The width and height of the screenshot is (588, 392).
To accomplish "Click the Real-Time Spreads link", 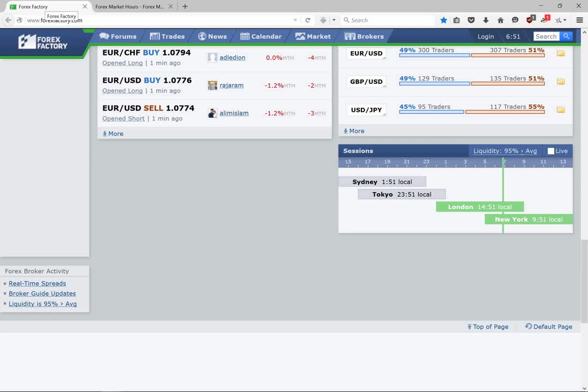I will [x=37, y=283].
